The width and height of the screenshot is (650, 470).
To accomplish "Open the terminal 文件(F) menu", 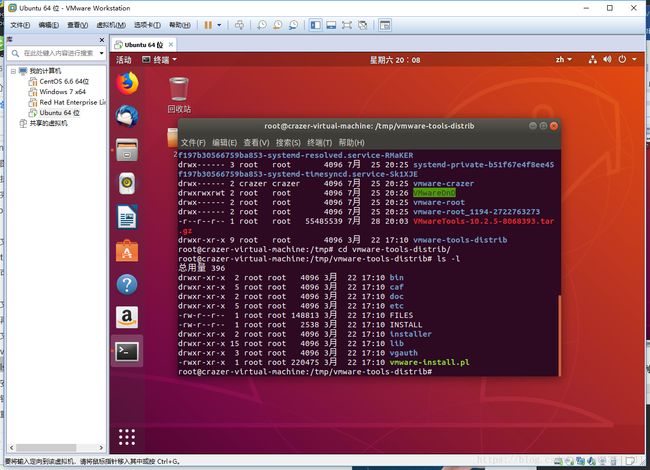I will point(193,143).
